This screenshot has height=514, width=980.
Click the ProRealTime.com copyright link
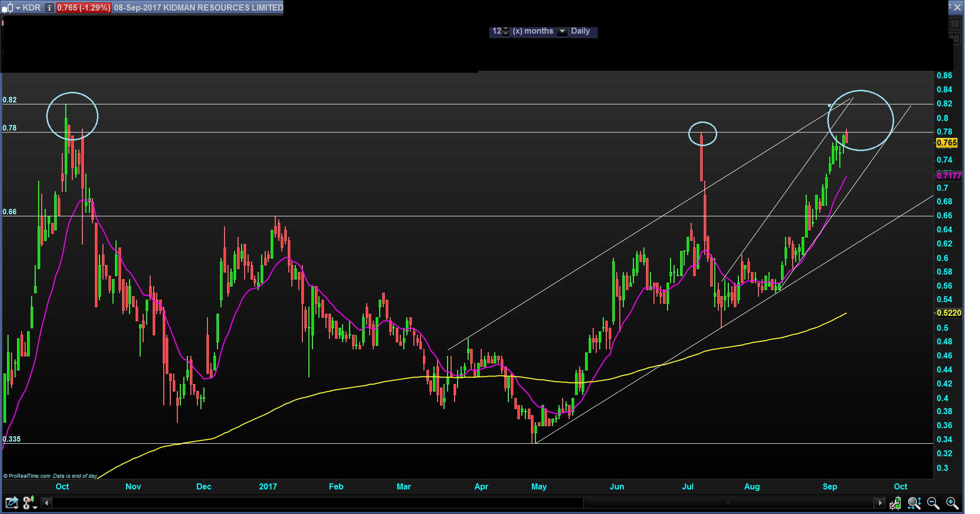point(27,476)
